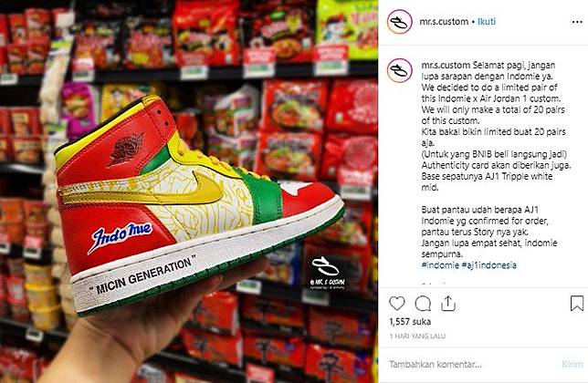Open mr.s.custom profile picture in header

click(x=399, y=22)
